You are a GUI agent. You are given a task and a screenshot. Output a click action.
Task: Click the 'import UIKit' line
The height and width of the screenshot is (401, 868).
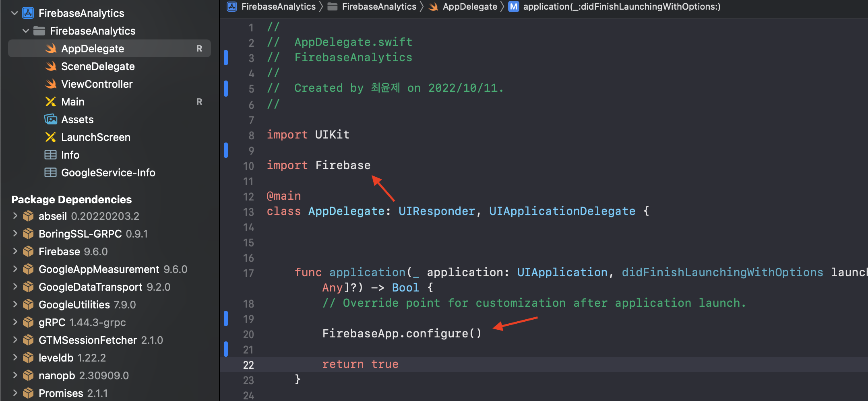[308, 134]
